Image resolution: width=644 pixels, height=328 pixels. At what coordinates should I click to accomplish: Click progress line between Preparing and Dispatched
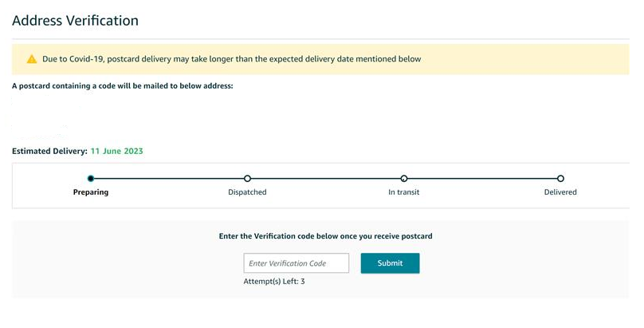tap(169, 179)
